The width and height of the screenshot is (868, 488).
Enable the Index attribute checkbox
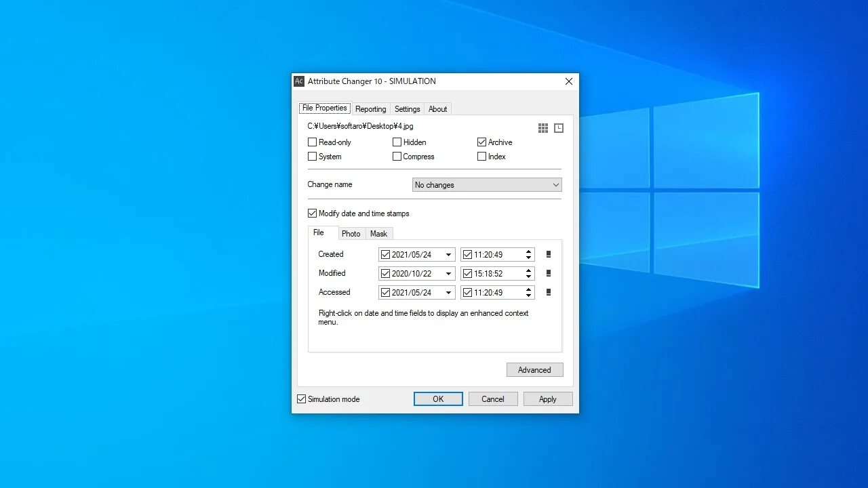481,157
